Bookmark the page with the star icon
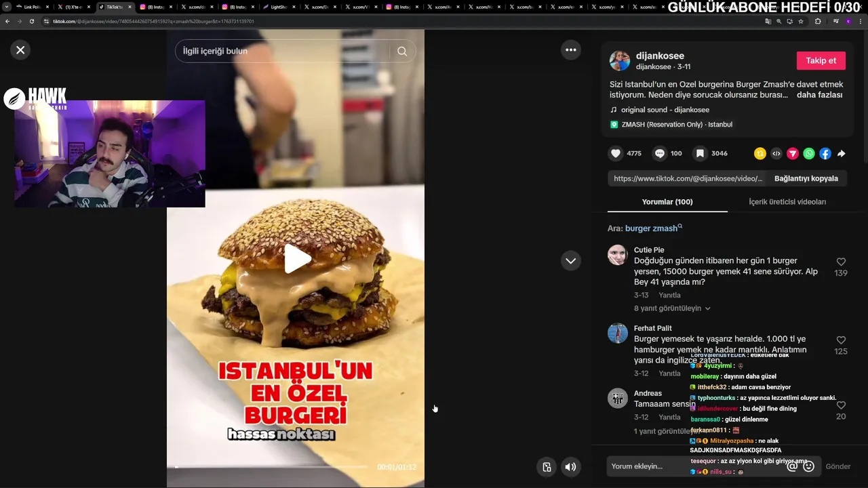The image size is (868, 488). tap(801, 21)
